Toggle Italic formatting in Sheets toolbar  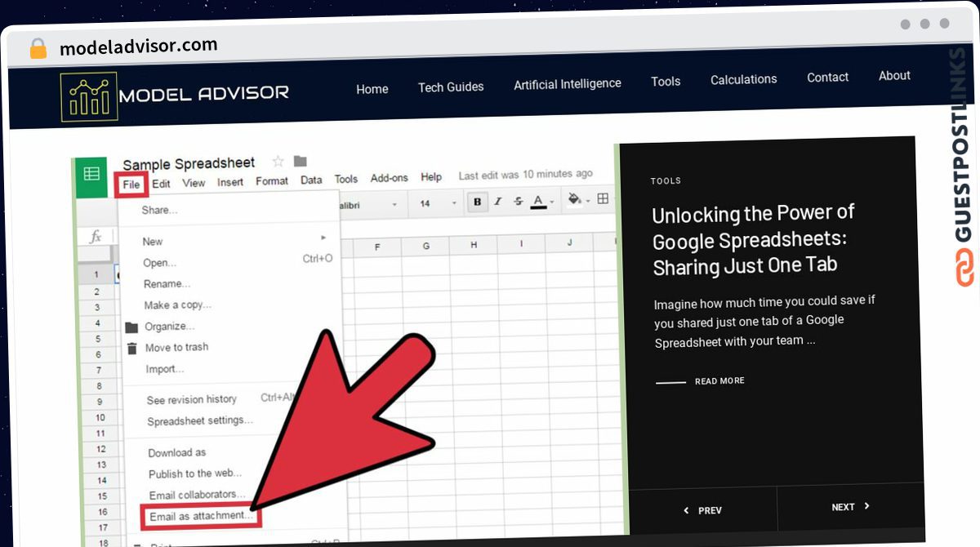(x=497, y=201)
